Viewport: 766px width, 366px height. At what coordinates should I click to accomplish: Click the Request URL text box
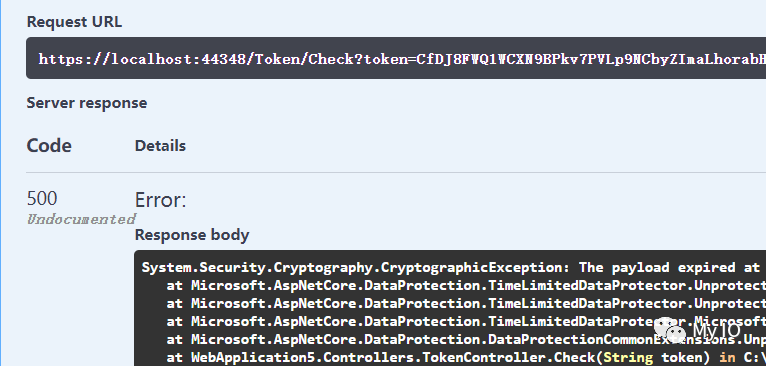point(396,58)
